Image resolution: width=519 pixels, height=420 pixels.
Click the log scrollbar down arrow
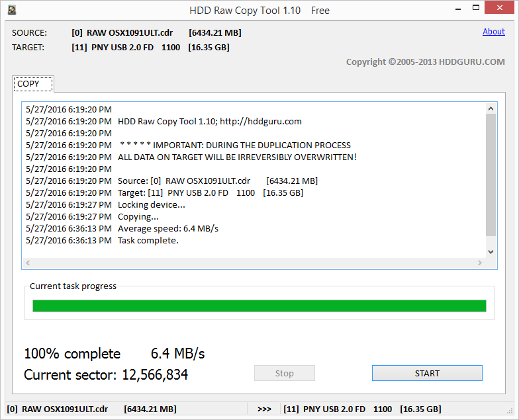click(491, 251)
